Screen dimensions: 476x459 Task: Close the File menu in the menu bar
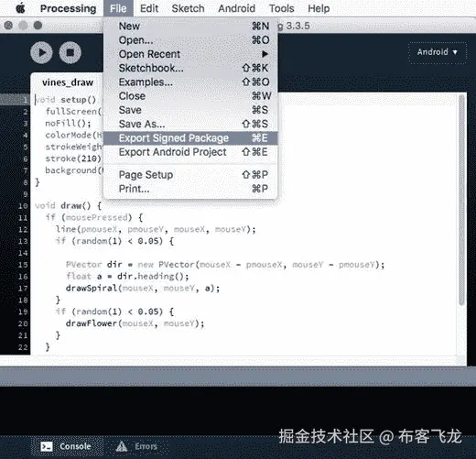click(x=118, y=8)
